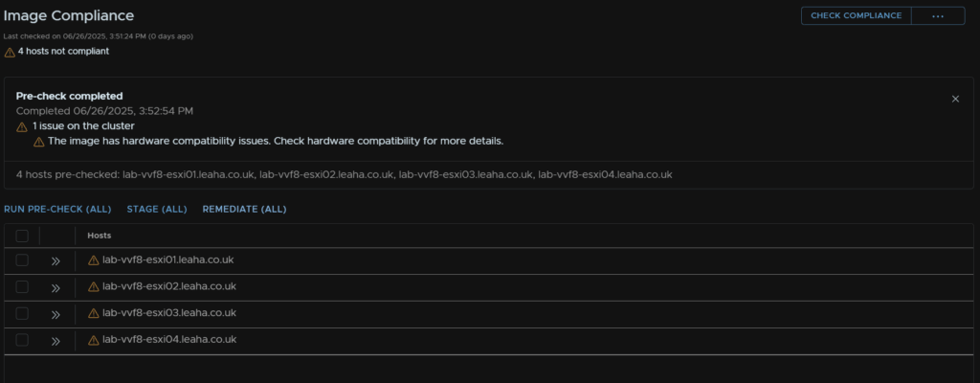Open the three-dot more actions menu

pyautogui.click(x=938, y=15)
